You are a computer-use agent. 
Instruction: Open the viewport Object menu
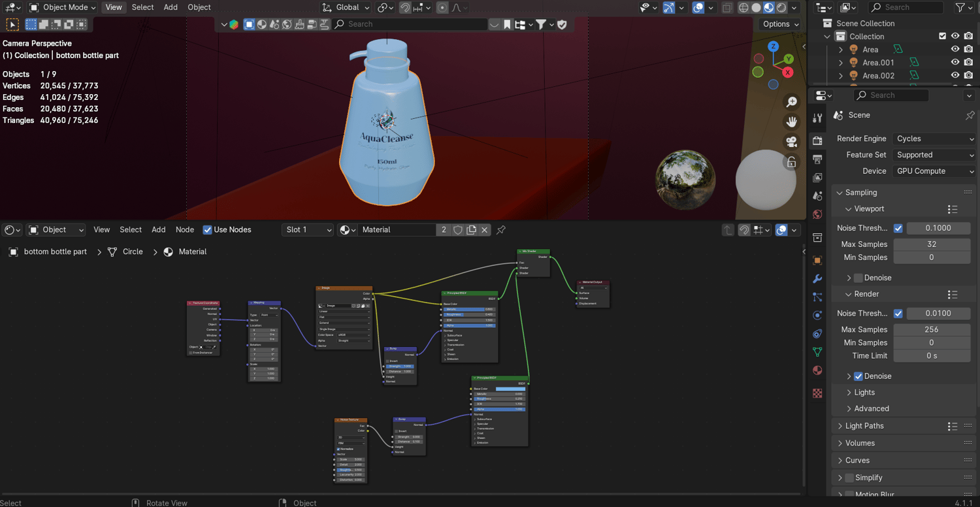point(199,8)
